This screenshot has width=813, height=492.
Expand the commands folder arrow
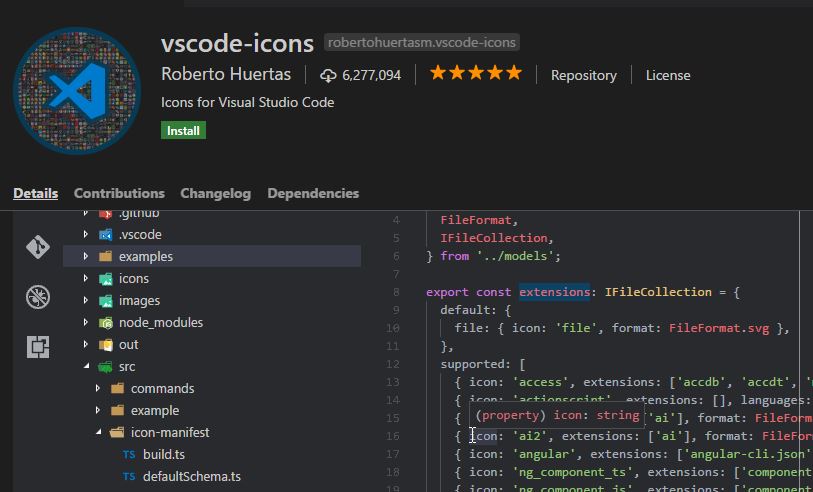(x=98, y=388)
